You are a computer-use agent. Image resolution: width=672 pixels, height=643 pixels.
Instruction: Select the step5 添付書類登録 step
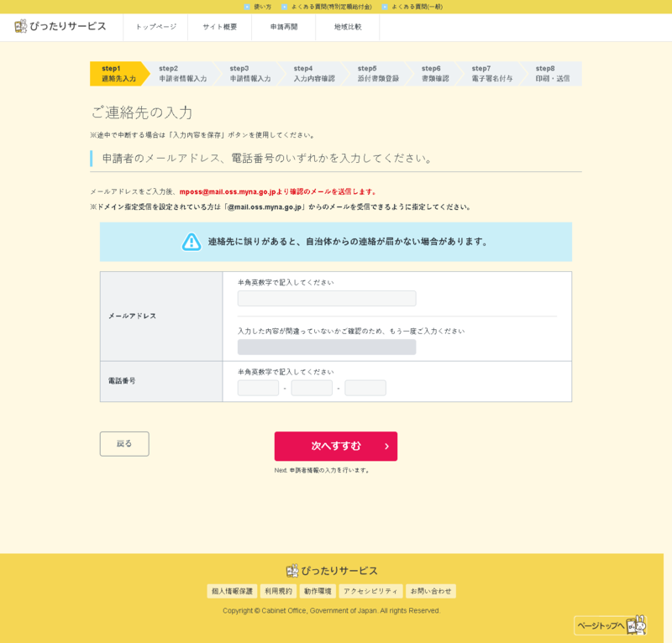pos(378,74)
